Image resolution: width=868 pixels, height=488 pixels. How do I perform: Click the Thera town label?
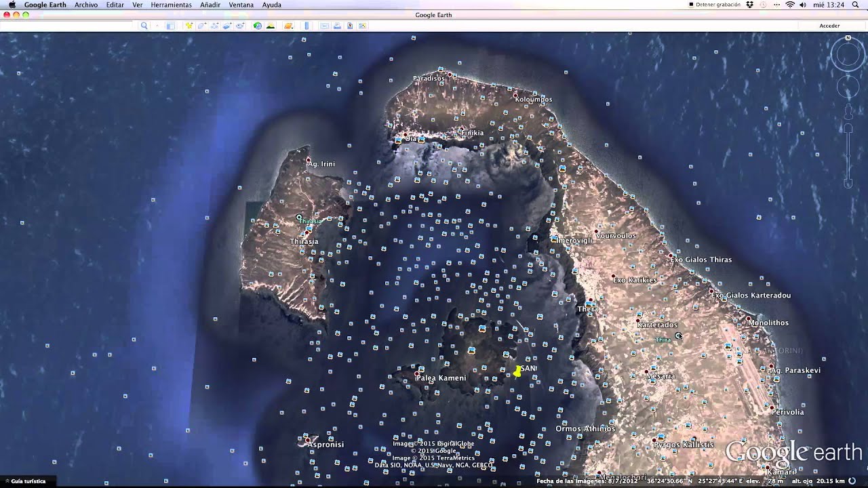(587, 309)
